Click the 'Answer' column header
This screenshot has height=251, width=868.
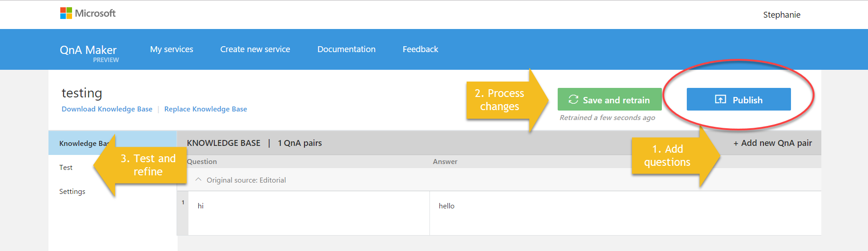point(445,161)
